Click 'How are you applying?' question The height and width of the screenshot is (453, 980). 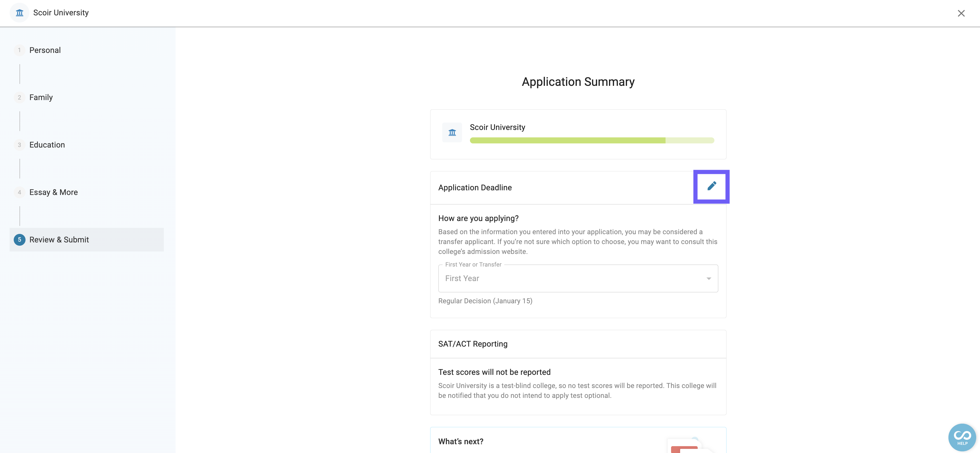(x=478, y=218)
